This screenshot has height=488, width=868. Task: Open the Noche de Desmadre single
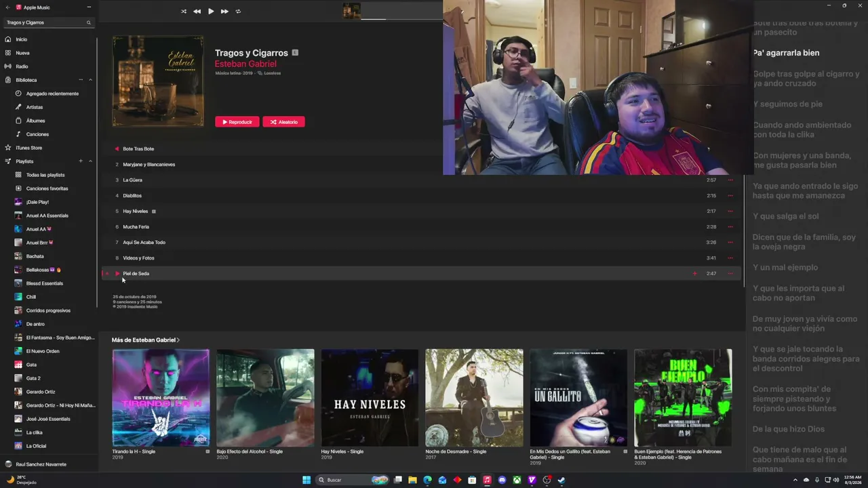click(x=474, y=398)
